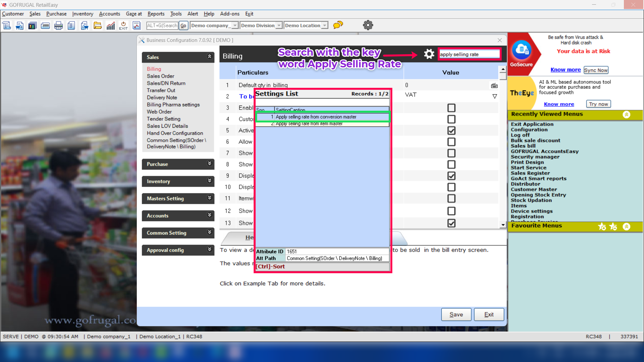
Task: Expand the Purchase section
Action: pos(178,164)
